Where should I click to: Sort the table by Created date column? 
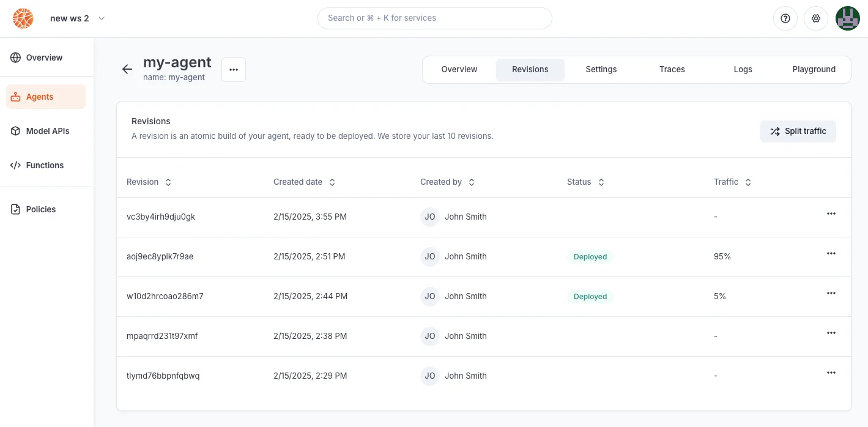tap(305, 182)
